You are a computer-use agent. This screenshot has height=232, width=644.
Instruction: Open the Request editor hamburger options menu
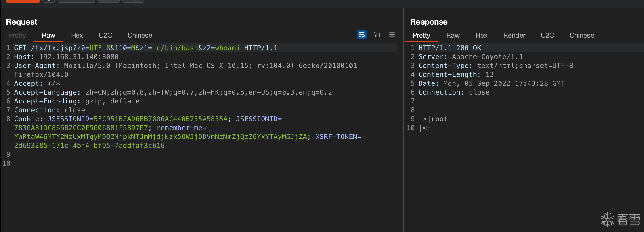392,35
